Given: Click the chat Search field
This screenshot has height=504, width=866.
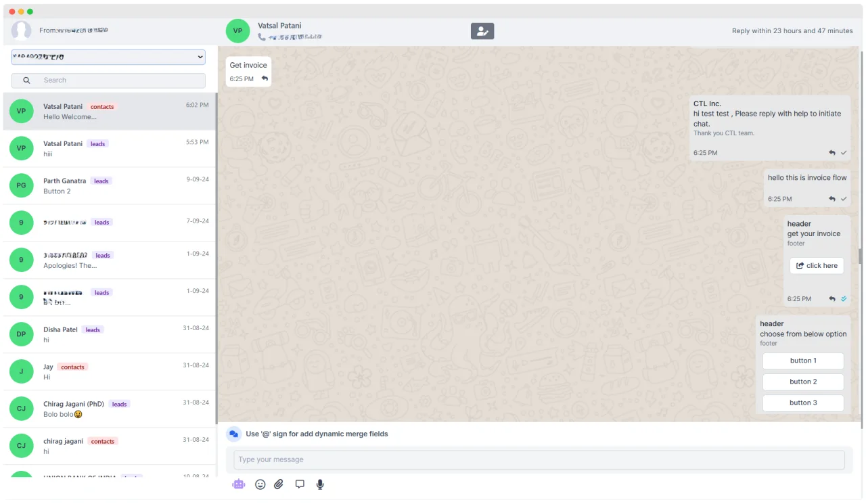Looking at the screenshot, I should click(x=108, y=81).
